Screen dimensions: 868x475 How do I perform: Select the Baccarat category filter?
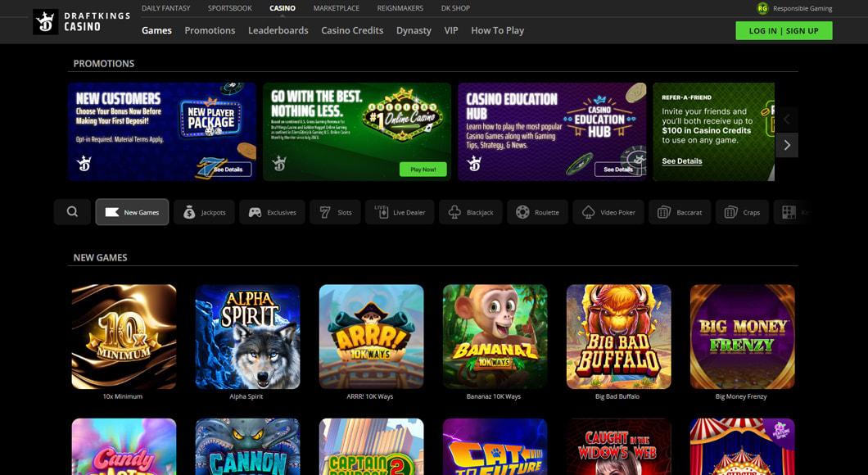pyautogui.click(x=680, y=212)
